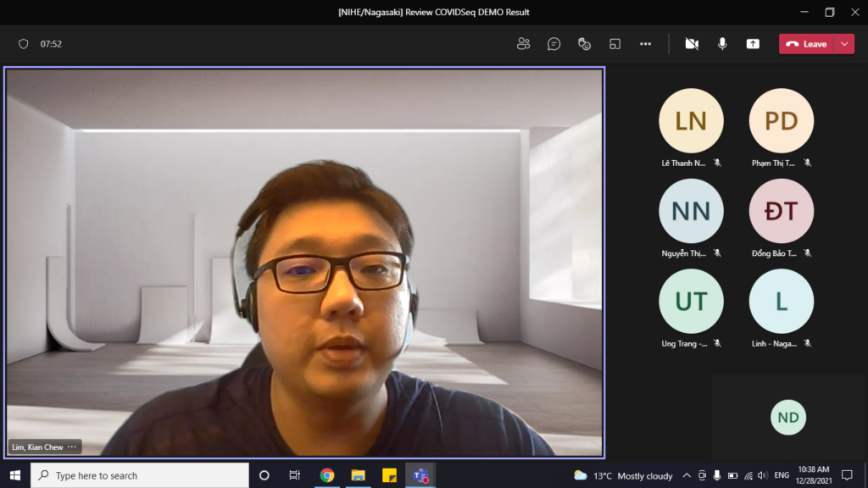Open Sticky Notes from the taskbar

pos(389,475)
